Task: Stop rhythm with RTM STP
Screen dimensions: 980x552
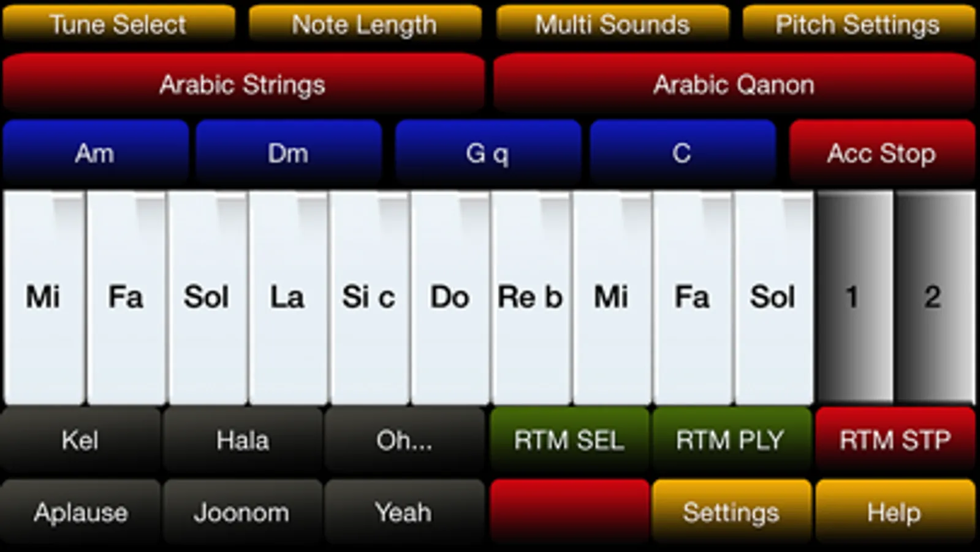Action: 895,440
